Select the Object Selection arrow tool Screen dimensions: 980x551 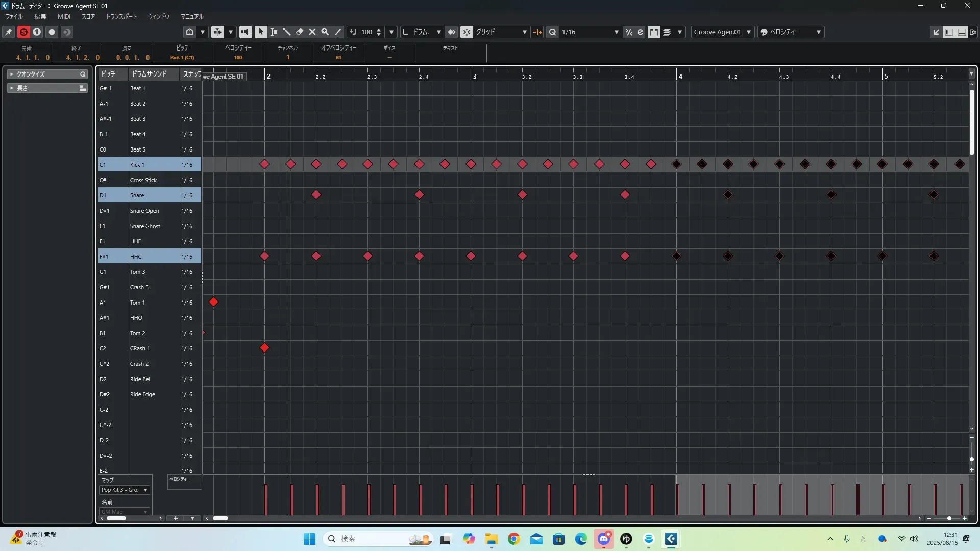point(261,32)
